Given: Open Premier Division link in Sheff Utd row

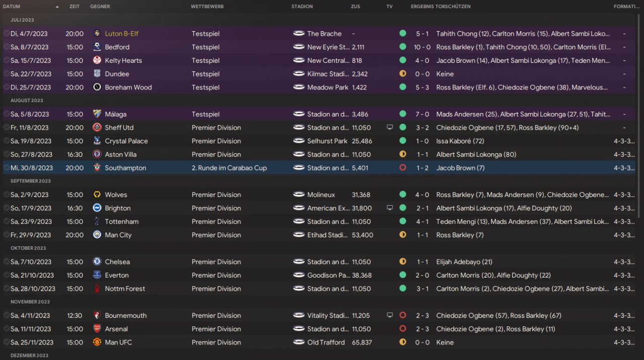Looking at the screenshot, I should point(216,128).
